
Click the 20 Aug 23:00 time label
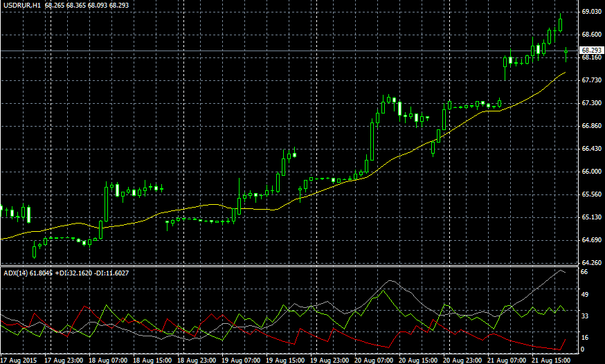click(x=463, y=360)
